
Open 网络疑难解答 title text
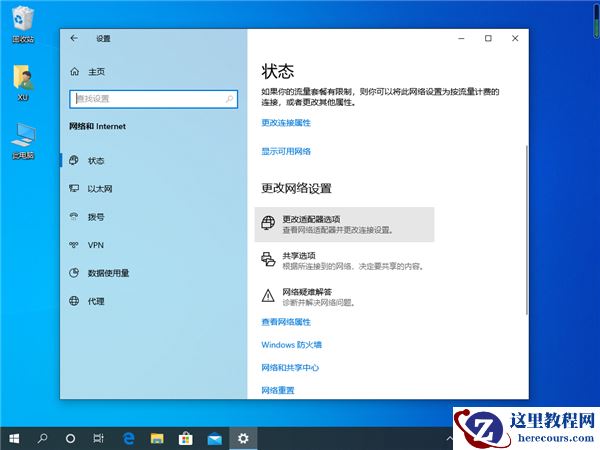307,292
